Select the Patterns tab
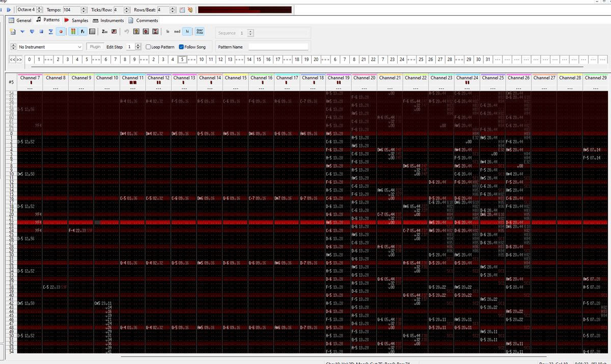This screenshot has height=364, width=611. tap(48, 20)
